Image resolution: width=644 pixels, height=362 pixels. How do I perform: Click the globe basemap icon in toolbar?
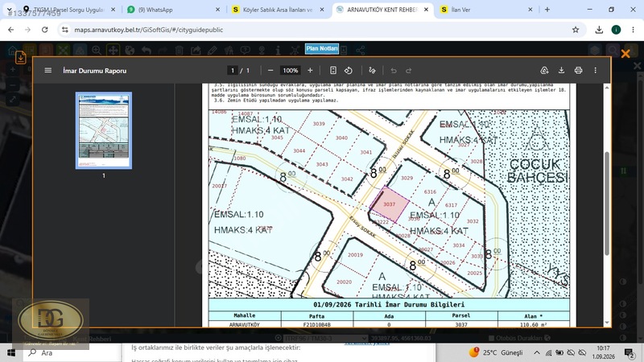pos(130,50)
